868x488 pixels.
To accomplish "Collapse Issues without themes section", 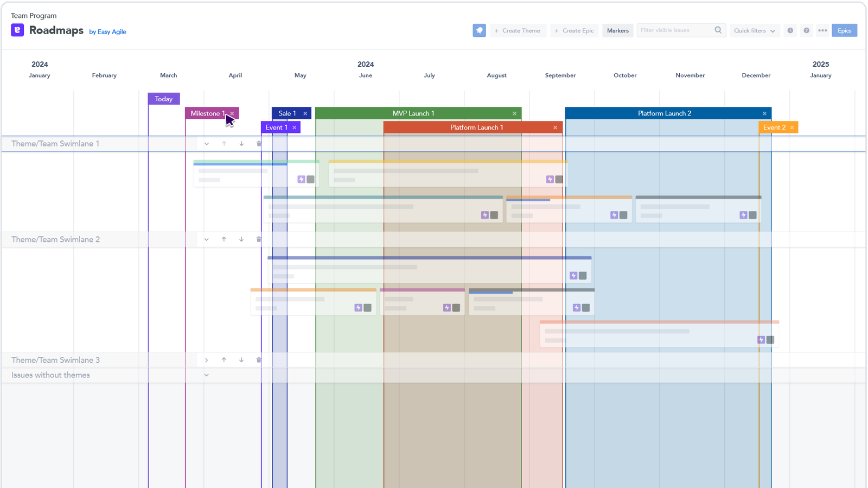I will pyautogui.click(x=207, y=375).
